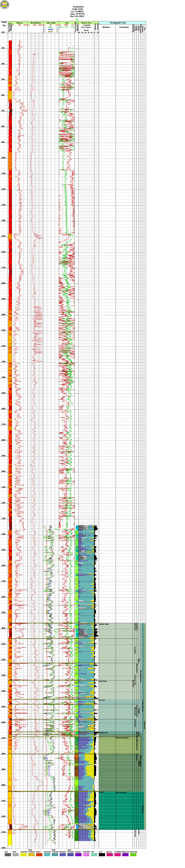
Task: Click the Depth Log column header
Action: click(4, 24)
